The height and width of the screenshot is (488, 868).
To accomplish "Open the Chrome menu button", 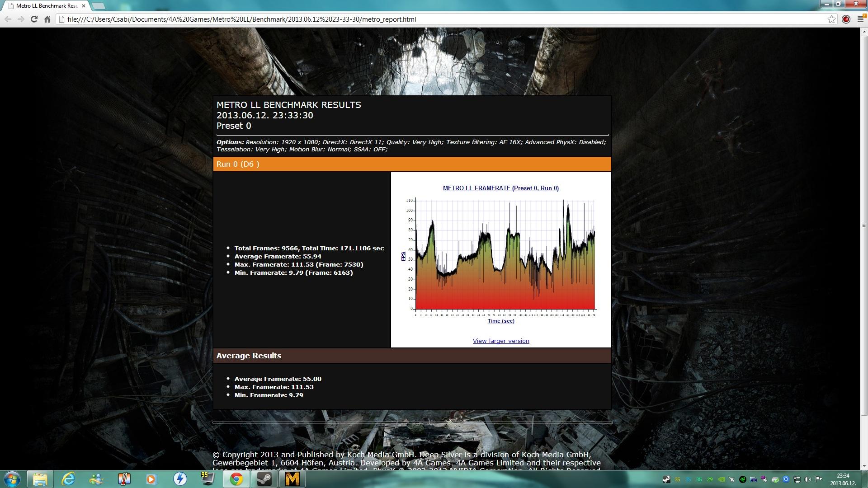I will click(x=860, y=19).
